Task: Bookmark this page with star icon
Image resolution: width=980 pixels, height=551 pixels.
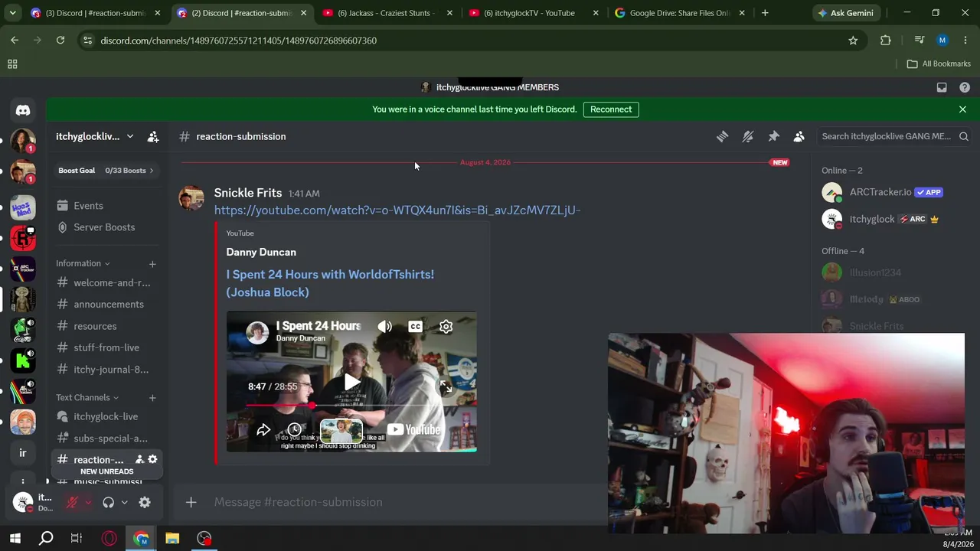Action: pyautogui.click(x=853, y=41)
